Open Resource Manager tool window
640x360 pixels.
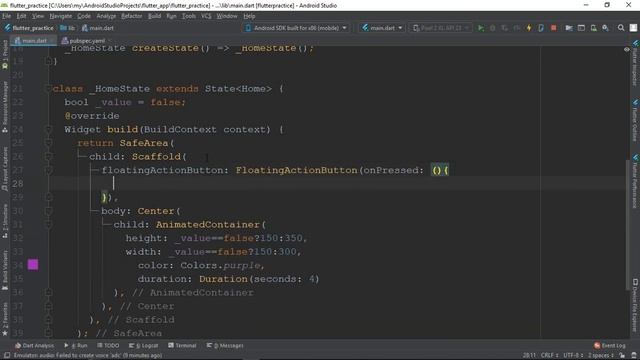click(5, 107)
